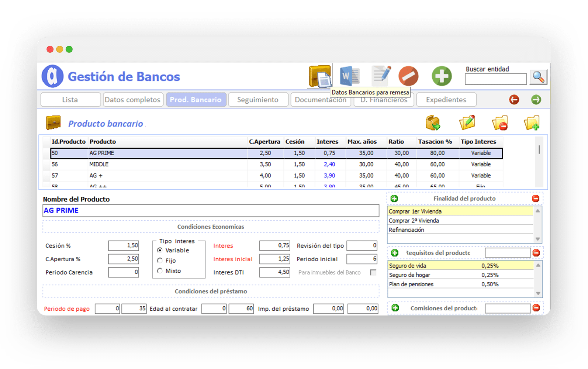Click the Revisión del tipo field
The height and width of the screenshot is (369, 588).
point(362,245)
